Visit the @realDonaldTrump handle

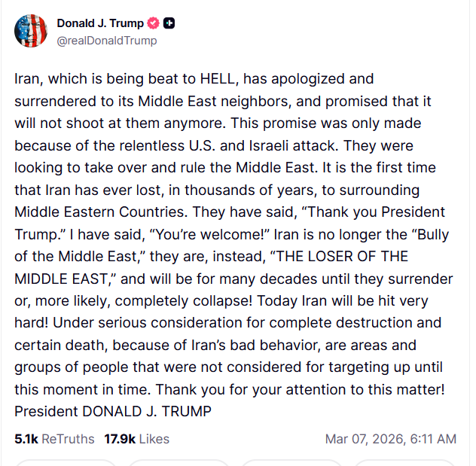click(107, 41)
